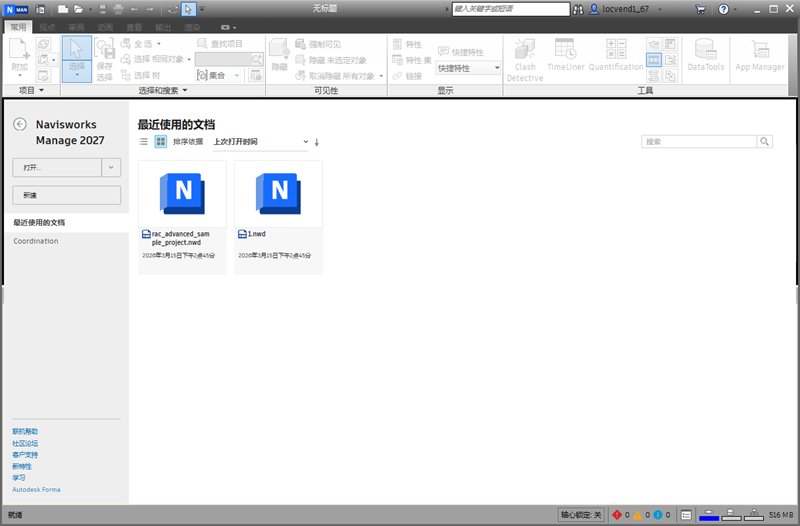Open the 社区论坛 community forum link

(x=25, y=443)
